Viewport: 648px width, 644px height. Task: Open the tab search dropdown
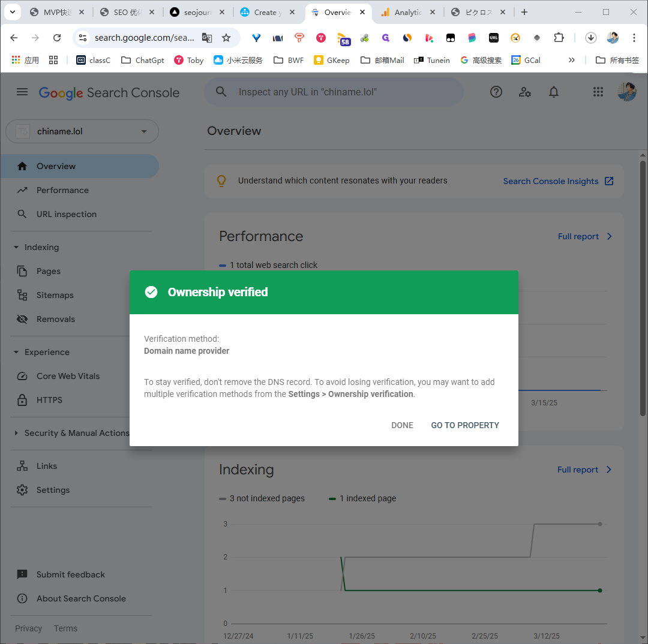(13, 12)
